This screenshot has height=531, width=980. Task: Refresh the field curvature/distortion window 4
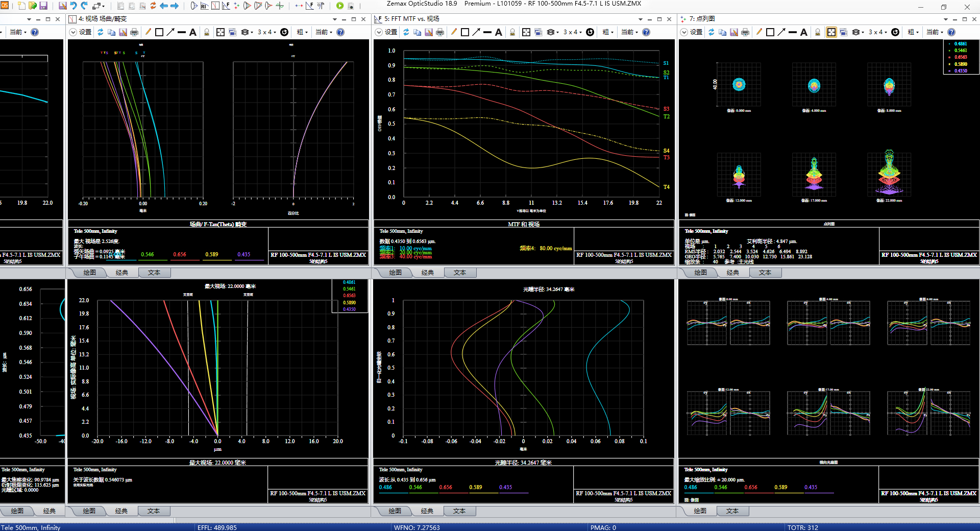coord(101,32)
